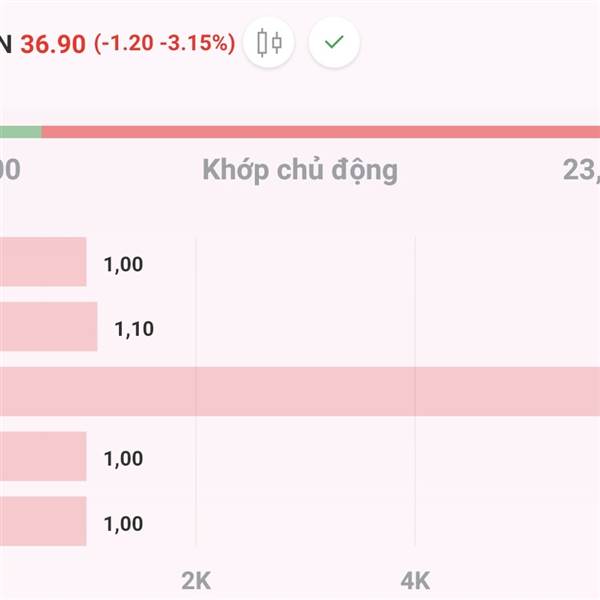
Task: Click the green segment of the ratio bar
Action: pos(21,132)
